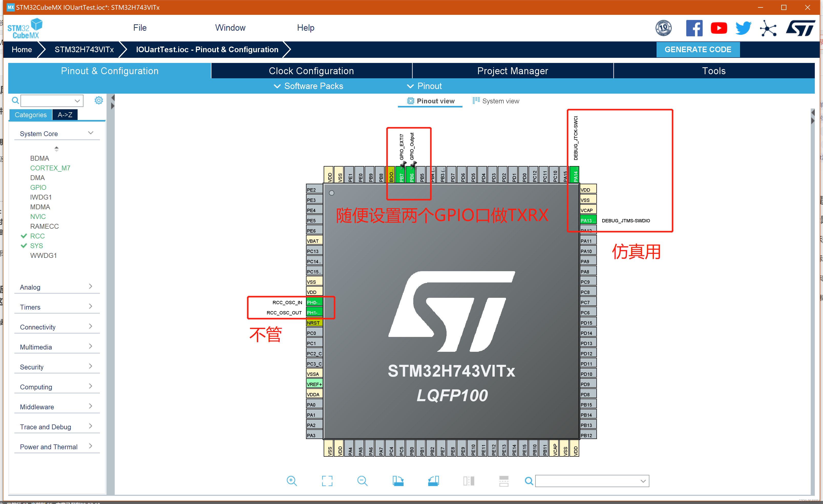Switch to Clock Configuration tab
The width and height of the screenshot is (823, 504).
point(311,71)
